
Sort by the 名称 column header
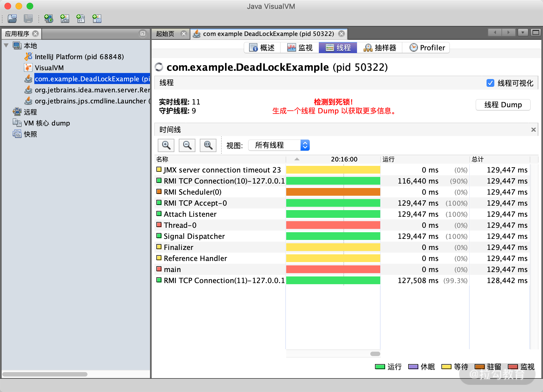pos(220,159)
